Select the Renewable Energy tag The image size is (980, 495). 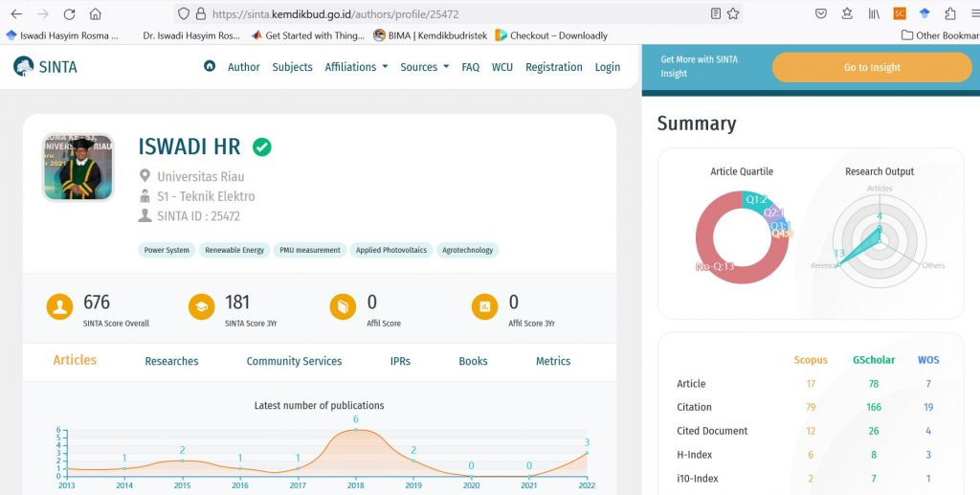coord(234,250)
